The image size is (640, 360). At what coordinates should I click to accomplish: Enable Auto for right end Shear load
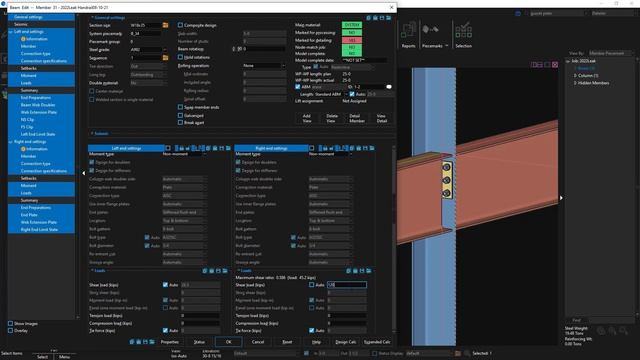tap(312, 284)
